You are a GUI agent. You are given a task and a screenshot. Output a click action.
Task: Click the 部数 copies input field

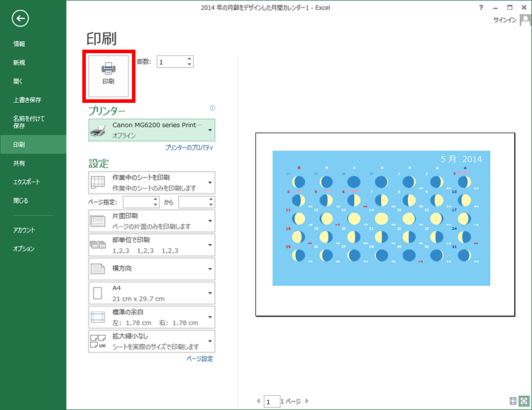[172, 62]
